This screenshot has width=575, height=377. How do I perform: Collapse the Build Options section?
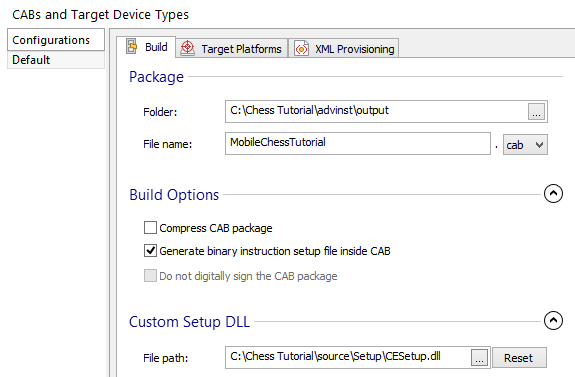pyautogui.click(x=553, y=193)
